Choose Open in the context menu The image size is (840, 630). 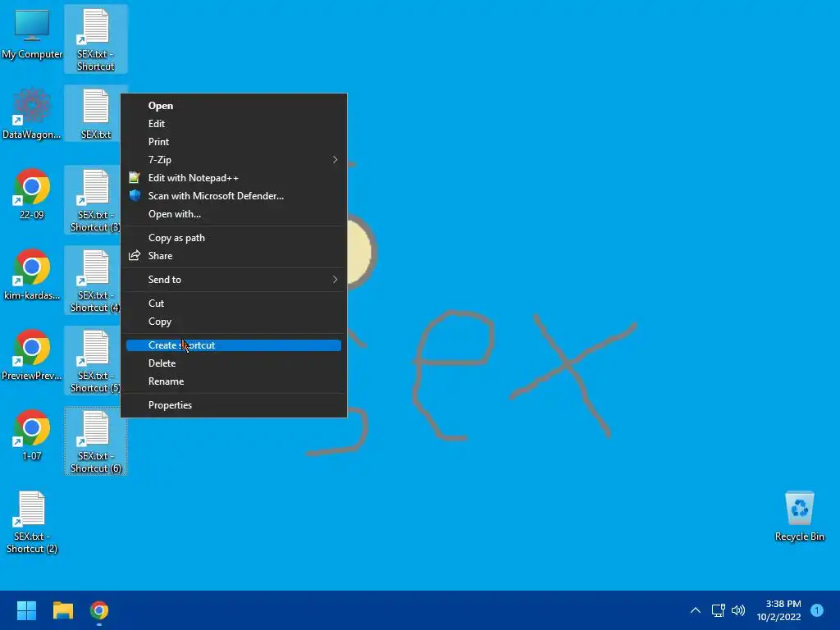234,106
